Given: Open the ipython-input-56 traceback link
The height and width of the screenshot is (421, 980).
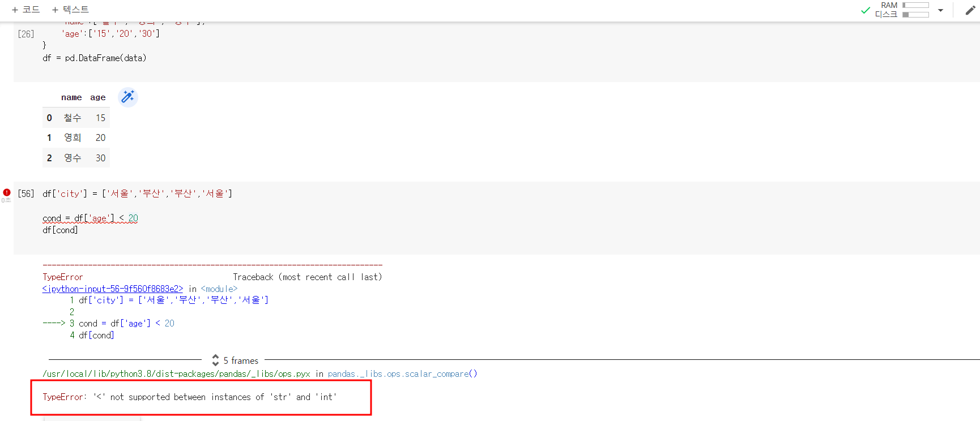Looking at the screenshot, I should click(x=113, y=289).
